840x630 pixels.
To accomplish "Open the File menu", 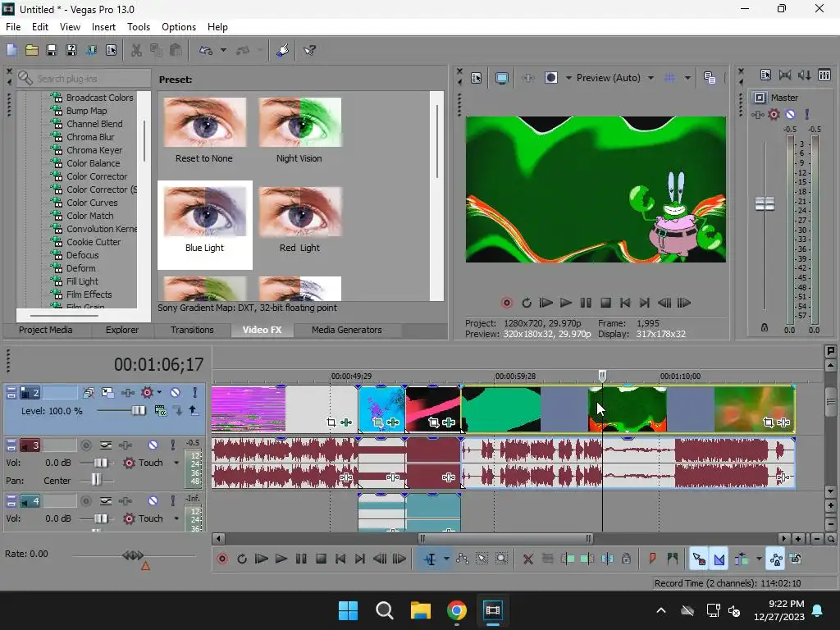I will click(x=13, y=27).
